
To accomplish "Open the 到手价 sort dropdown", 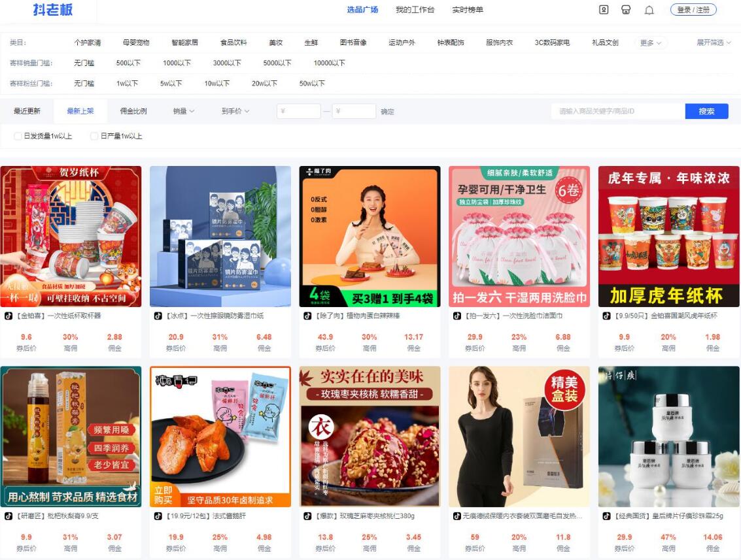I will click(x=235, y=111).
